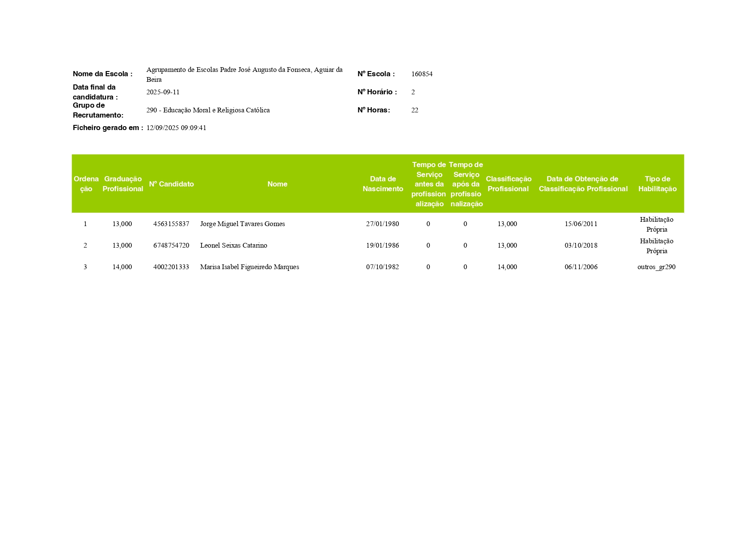The image size is (756, 534).
Task: Select birth date 19/01/1986
Action: click(383, 245)
